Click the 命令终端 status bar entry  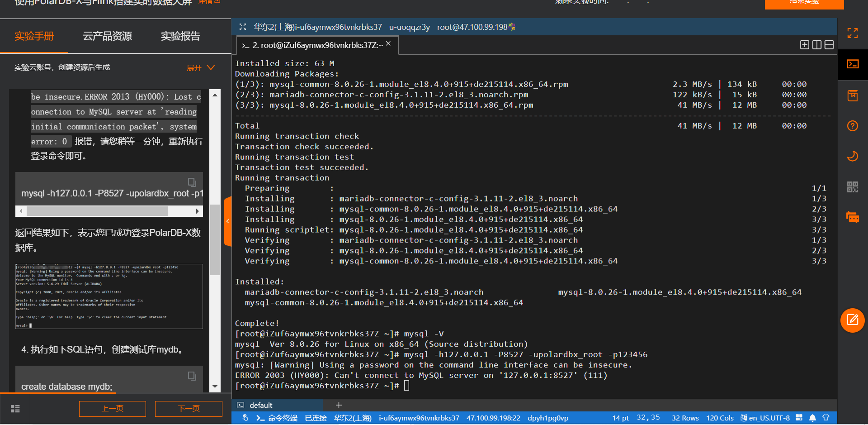coord(277,418)
